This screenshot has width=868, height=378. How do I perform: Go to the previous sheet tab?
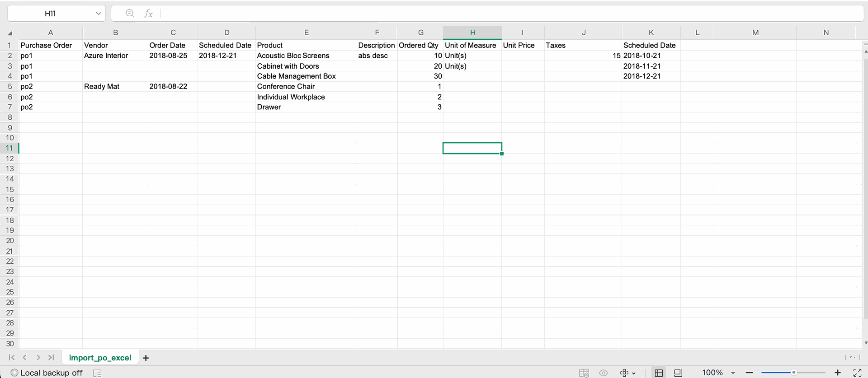click(x=25, y=358)
